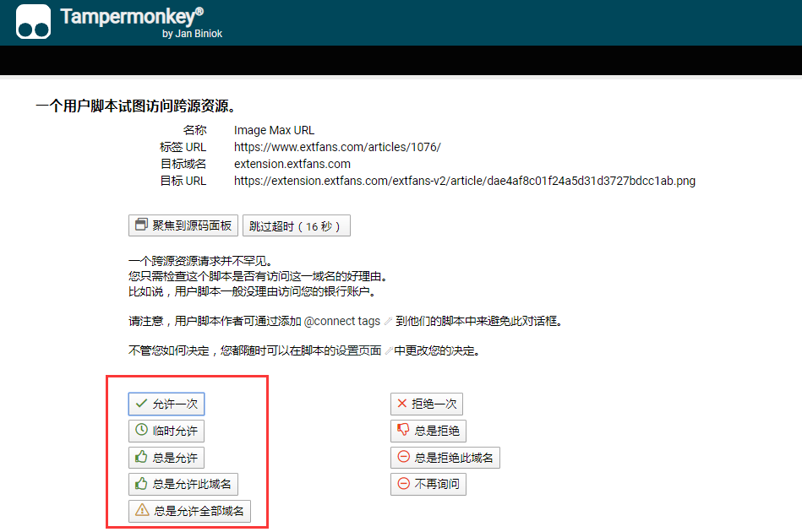The width and height of the screenshot is (802, 532).
Task: Click the 总是允许全部域名 button
Action: pos(189,511)
